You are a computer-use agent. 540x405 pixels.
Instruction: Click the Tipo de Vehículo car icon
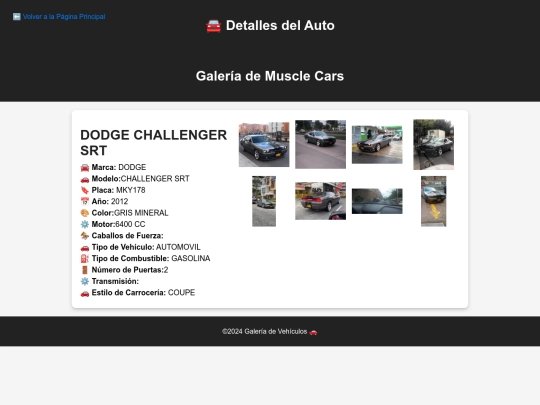click(x=85, y=247)
